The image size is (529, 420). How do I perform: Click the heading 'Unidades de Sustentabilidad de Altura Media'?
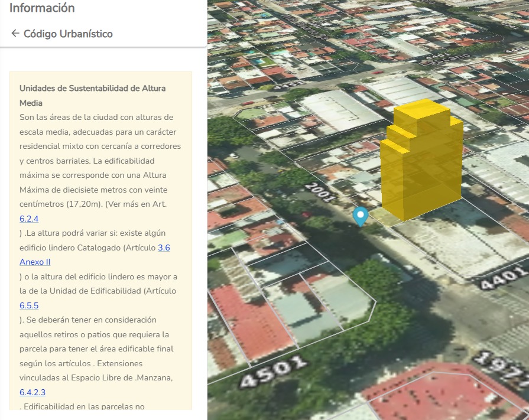[x=92, y=95]
